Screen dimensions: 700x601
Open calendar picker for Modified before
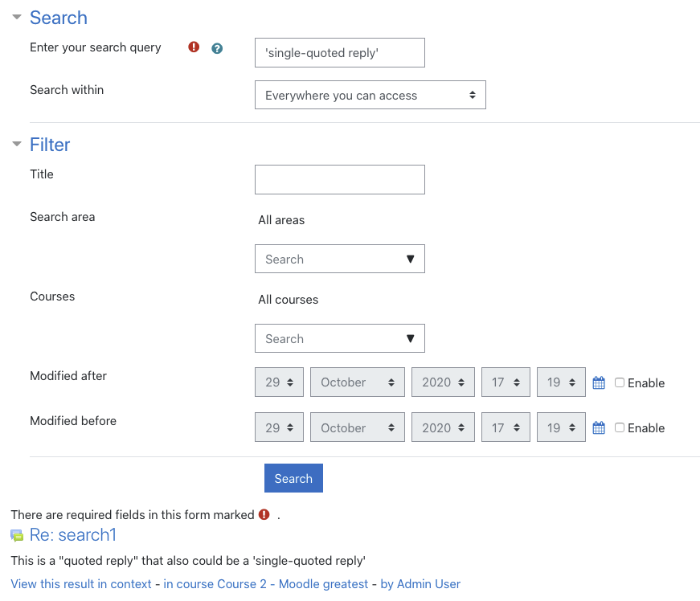click(599, 428)
